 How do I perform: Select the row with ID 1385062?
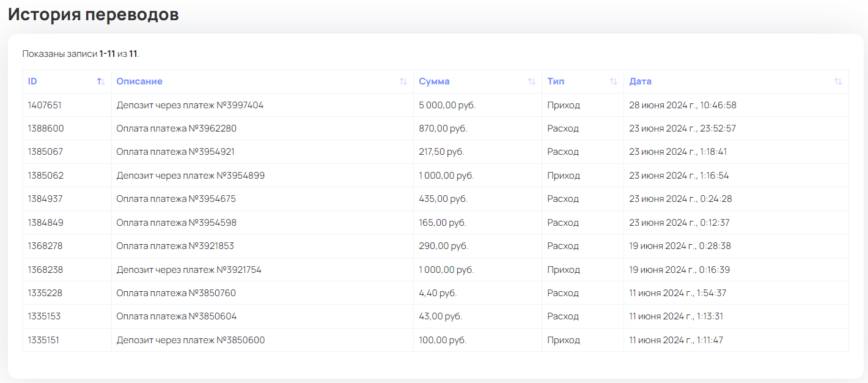[x=46, y=176]
